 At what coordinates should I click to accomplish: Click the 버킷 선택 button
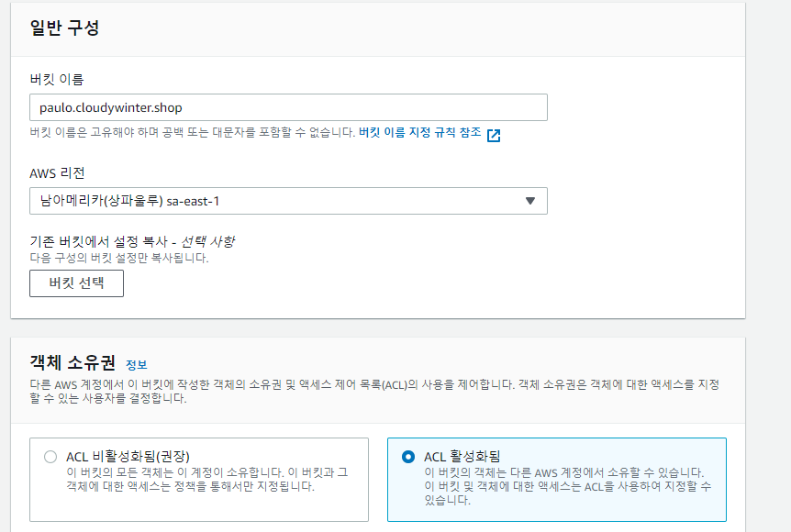(x=77, y=283)
